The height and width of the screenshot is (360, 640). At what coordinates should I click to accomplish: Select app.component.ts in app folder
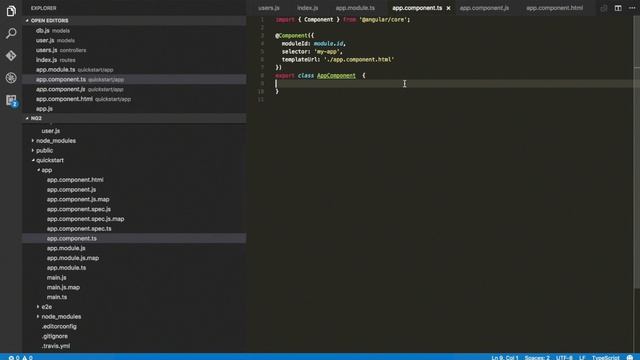pyautogui.click(x=134, y=238)
